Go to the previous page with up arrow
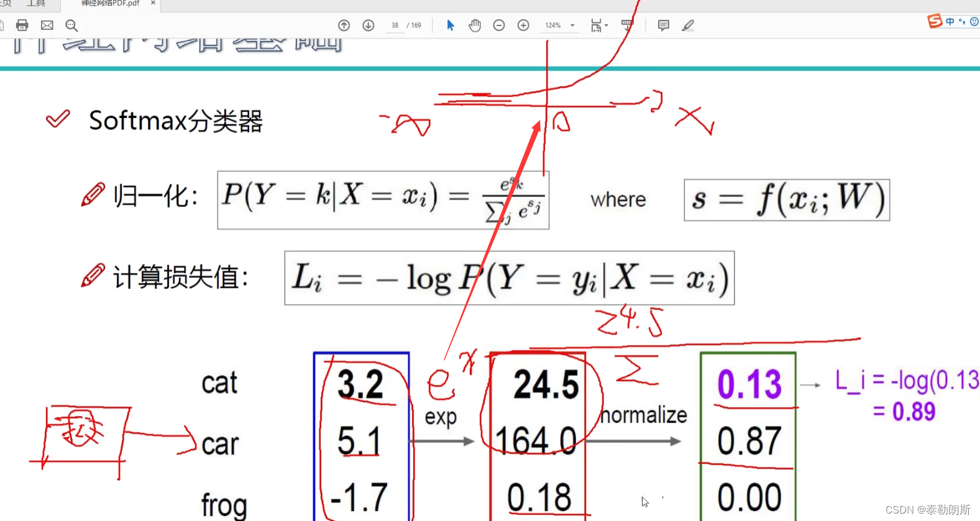 point(344,25)
